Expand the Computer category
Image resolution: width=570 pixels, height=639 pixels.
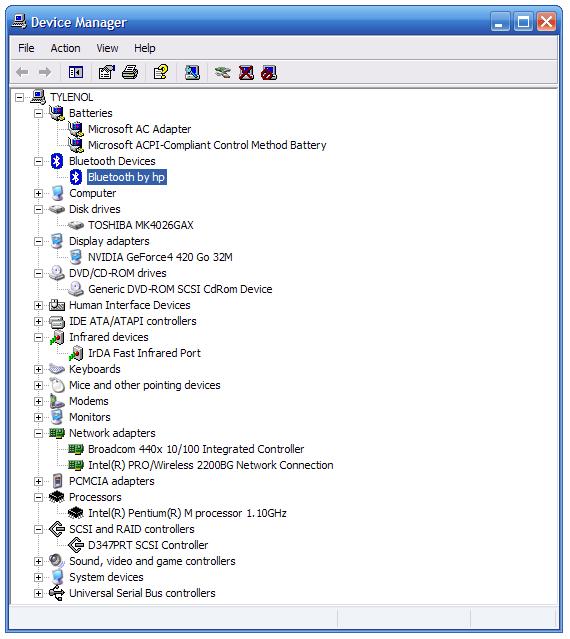(x=38, y=193)
